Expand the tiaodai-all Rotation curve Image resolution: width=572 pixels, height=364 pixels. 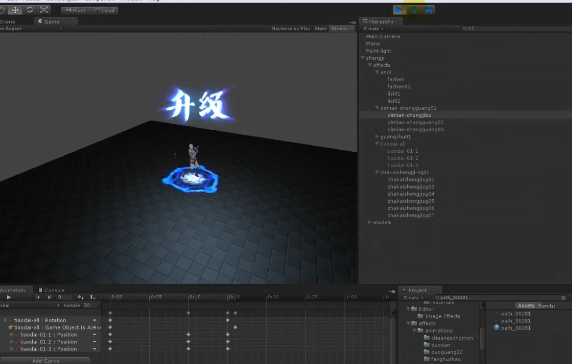[5, 320]
